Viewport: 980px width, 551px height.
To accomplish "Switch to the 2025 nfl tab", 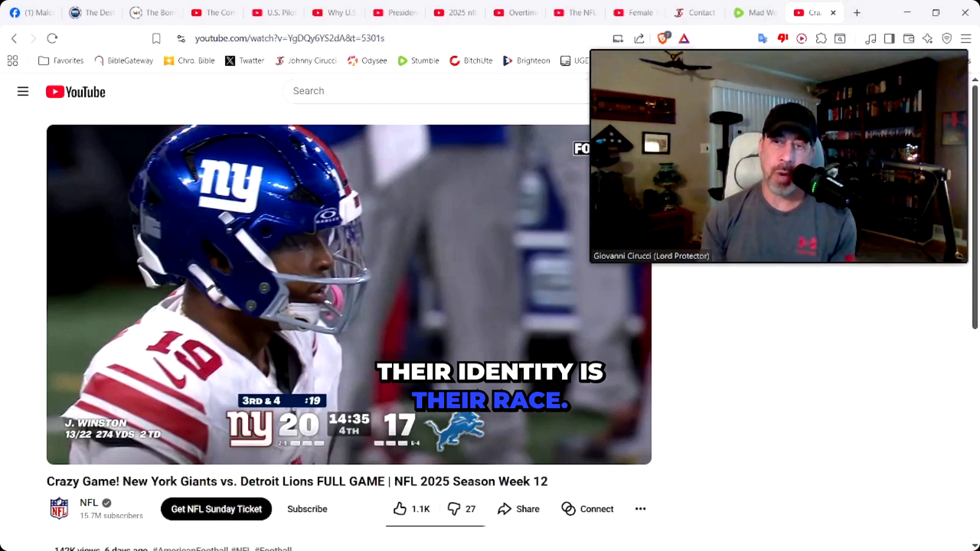I will click(x=455, y=12).
